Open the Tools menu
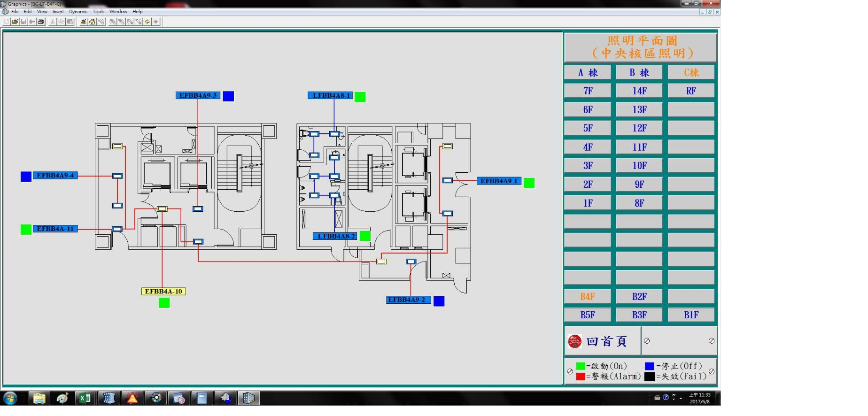Viewport: 868px width, 416px height. [x=98, y=12]
